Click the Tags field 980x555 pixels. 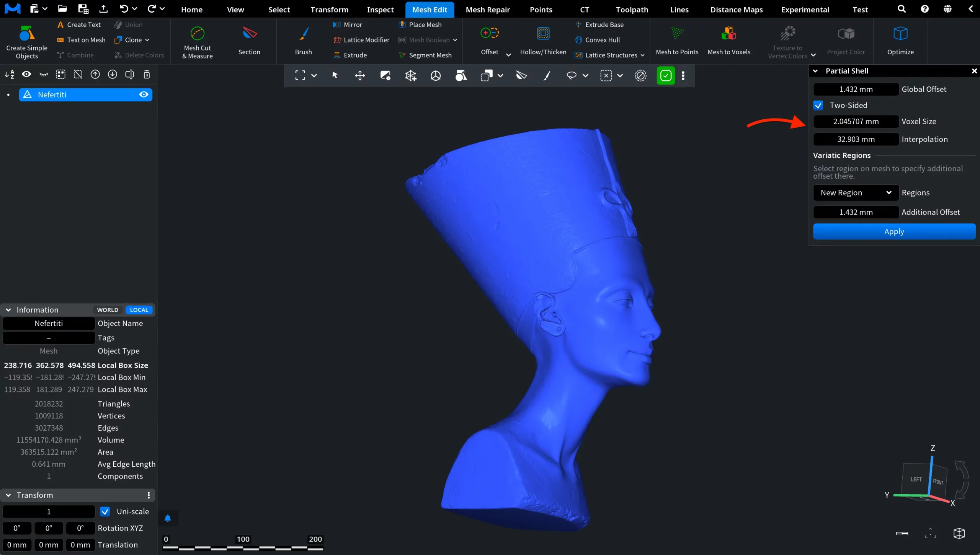49,338
